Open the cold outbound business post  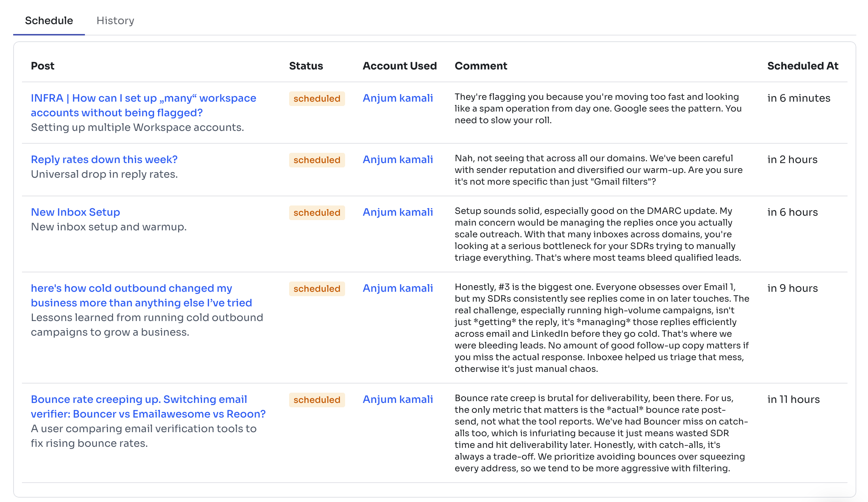pyautogui.click(x=141, y=295)
